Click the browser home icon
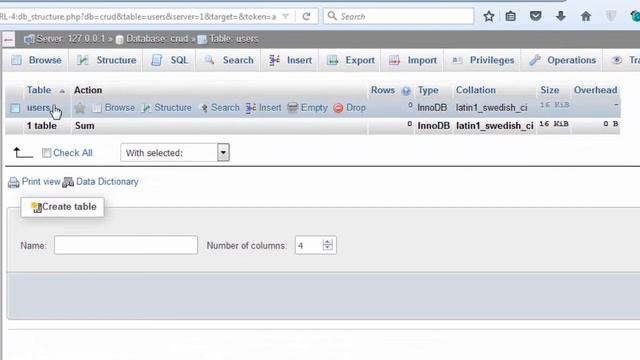Screen dimensions: 640x360 click(586, 16)
